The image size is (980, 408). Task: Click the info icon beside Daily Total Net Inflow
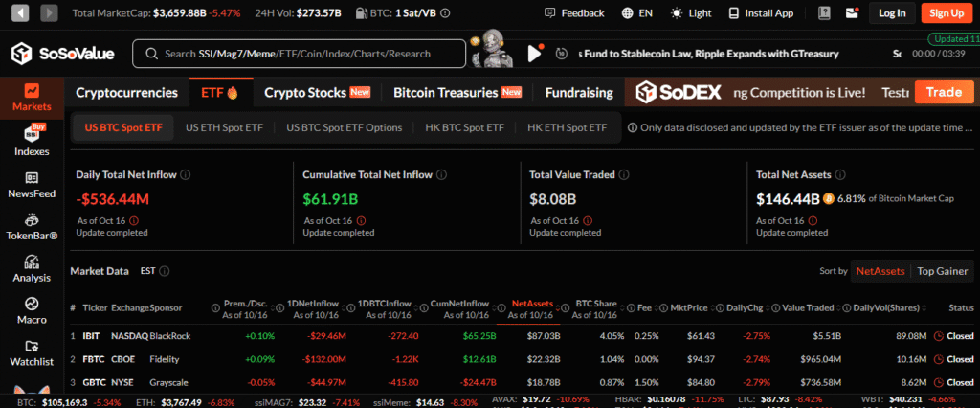tap(186, 175)
